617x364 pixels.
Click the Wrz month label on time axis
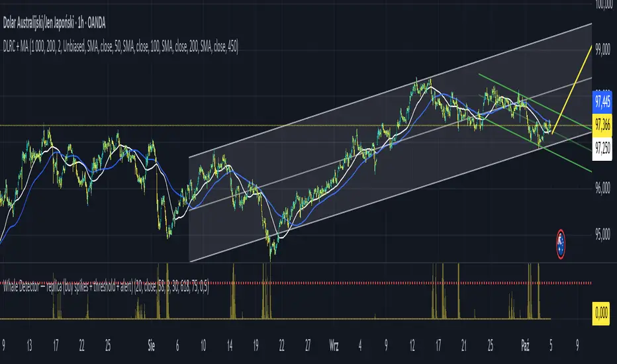334,346
